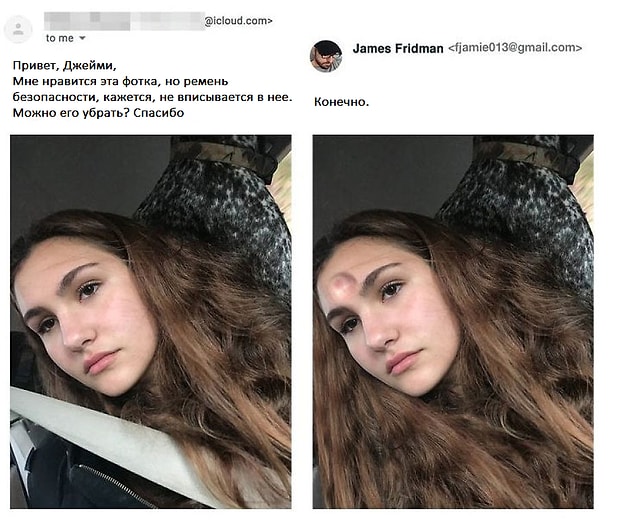Click the "to me" recipient label
Image resolution: width=635 pixels, height=524 pixels.
[60, 38]
